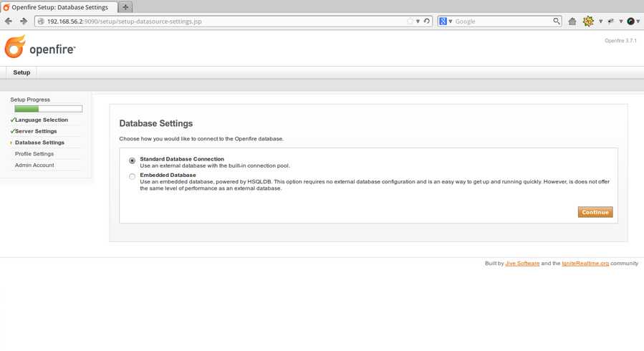Select the Openfire Setup: Database Settings tab
Image resolution: width=644 pixels, height=351 pixels.
pyautogui.click(x=59, y=7)
